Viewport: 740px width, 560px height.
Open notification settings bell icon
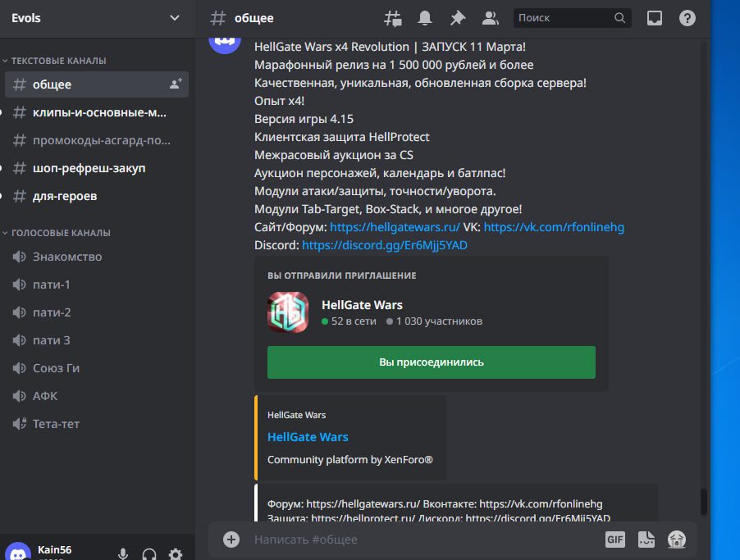(425, 18)
